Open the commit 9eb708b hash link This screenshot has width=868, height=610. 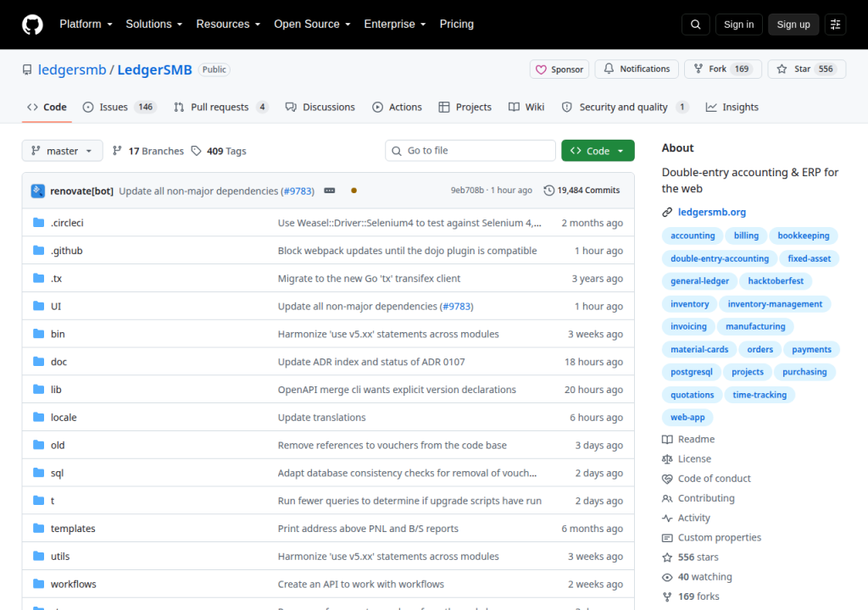(x=467, y=191)
